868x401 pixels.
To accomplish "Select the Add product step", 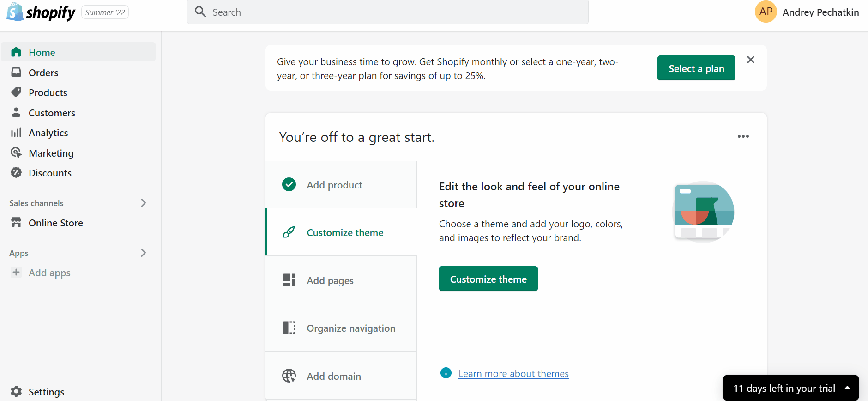I will point(341,185).
